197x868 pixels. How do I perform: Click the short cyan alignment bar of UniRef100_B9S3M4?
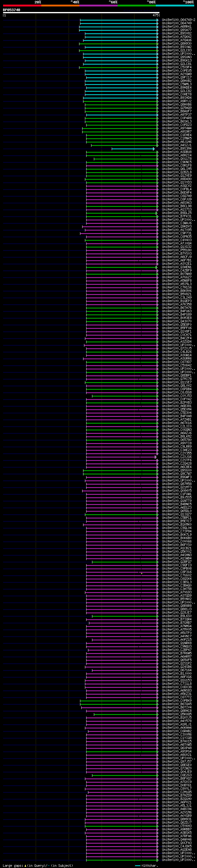[x=133, y=149]
